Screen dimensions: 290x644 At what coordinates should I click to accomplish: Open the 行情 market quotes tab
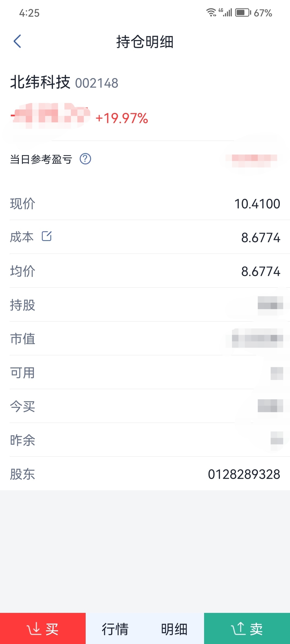point(115,629)
